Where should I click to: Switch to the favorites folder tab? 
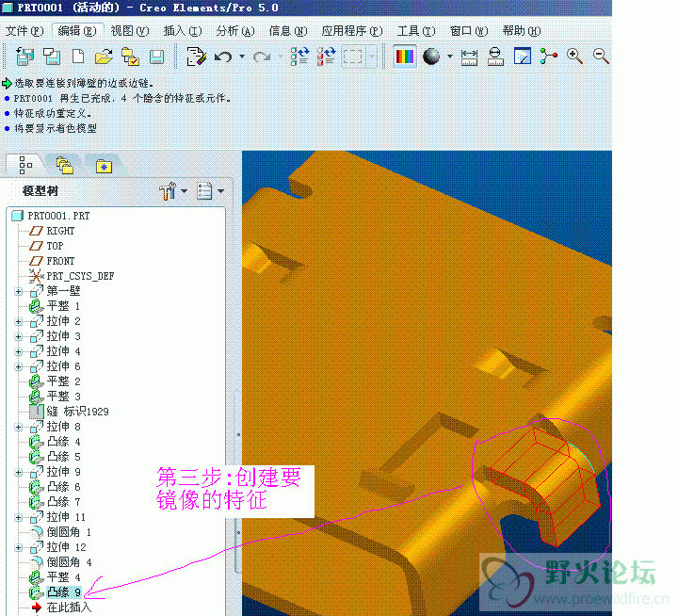click(x=104, y=166)
